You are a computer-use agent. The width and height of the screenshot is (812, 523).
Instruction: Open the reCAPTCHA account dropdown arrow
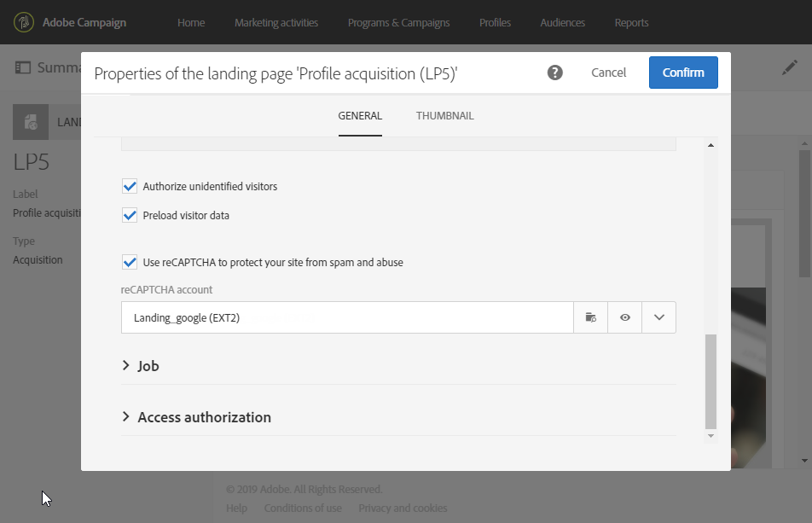pyautogui.click(x=658, y=317)
